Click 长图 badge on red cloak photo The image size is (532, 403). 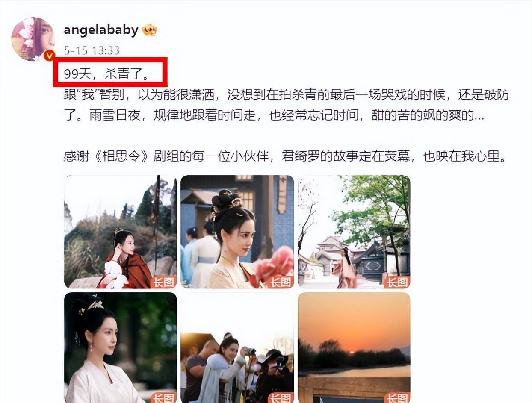click(164, 282)
